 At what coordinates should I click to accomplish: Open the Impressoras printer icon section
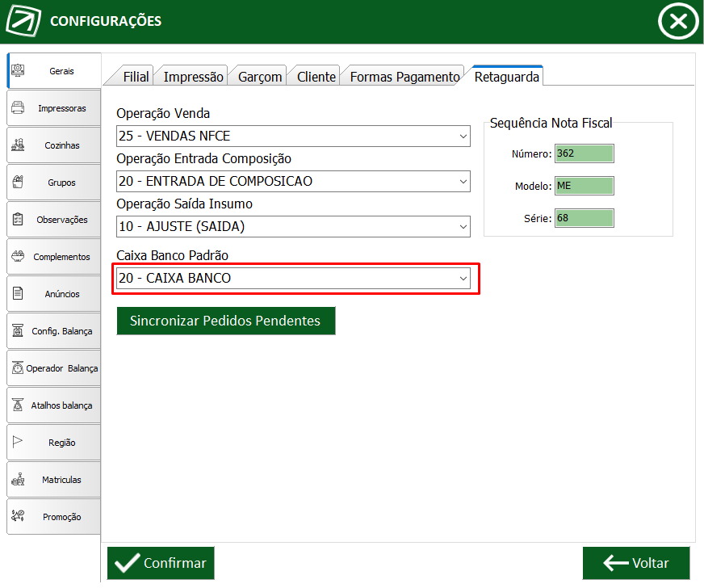(x=18, y=107)
